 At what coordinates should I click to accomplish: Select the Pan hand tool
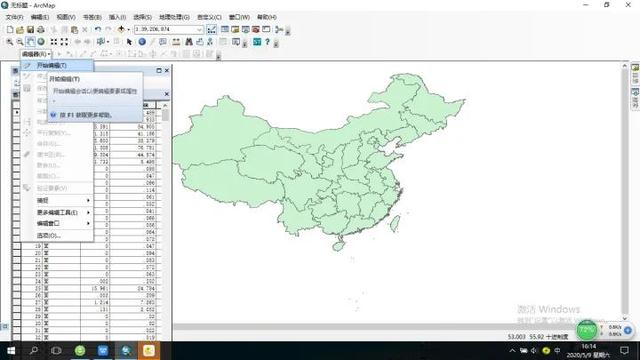(31, 42)
